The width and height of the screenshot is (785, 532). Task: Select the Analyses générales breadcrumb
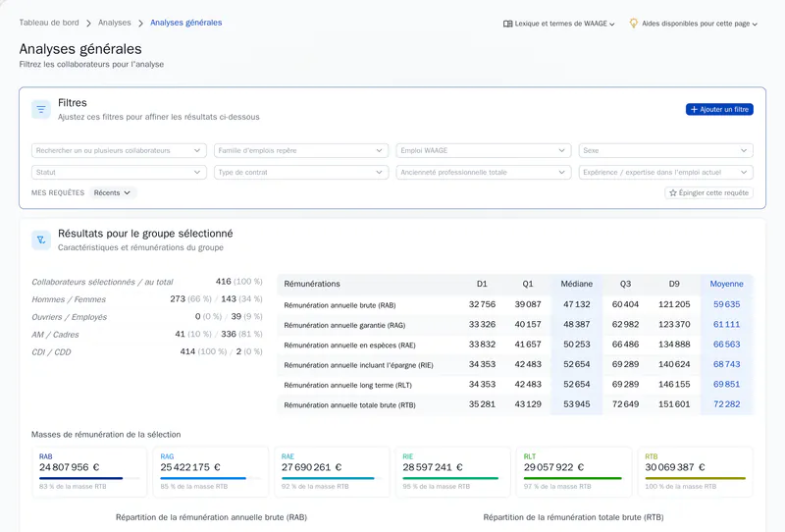click(x=186, y=23)
